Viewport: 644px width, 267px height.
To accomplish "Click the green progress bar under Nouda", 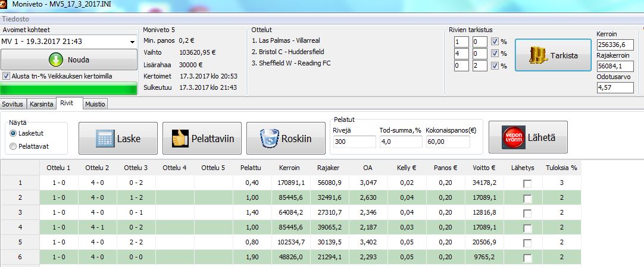I will click(69, 88).
